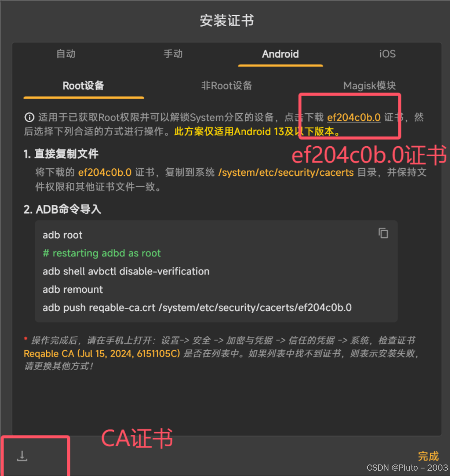Viewport: 450px width, 476px height.
Task: Open the iOS tab
Action: click(388, 54)
